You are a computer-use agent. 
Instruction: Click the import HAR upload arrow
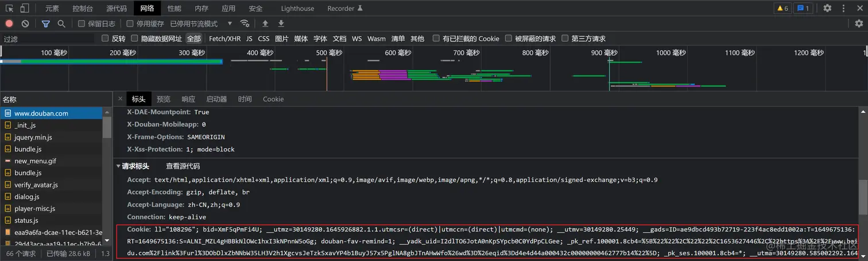(x=265, y=24)
